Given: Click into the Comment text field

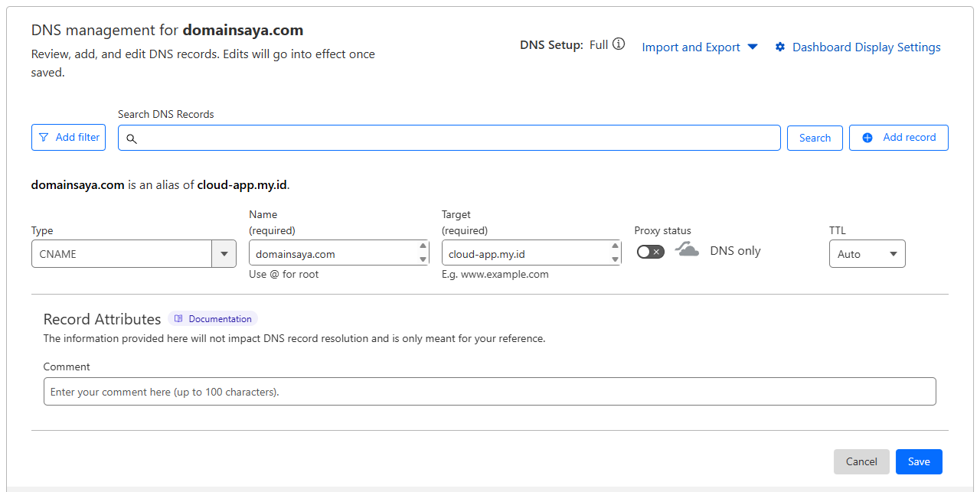Looking at the screenshot, I should point(489,392).
